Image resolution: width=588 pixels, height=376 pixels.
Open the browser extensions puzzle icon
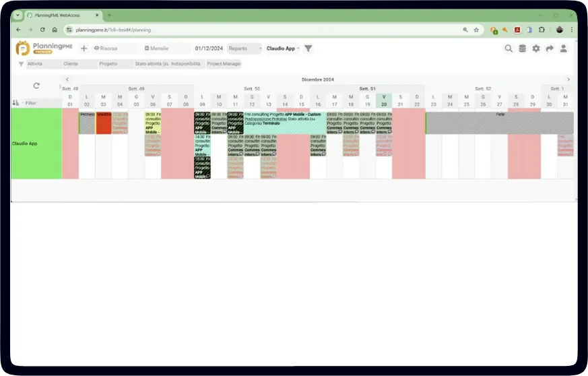pyautogui.click(x=542, y=30)
